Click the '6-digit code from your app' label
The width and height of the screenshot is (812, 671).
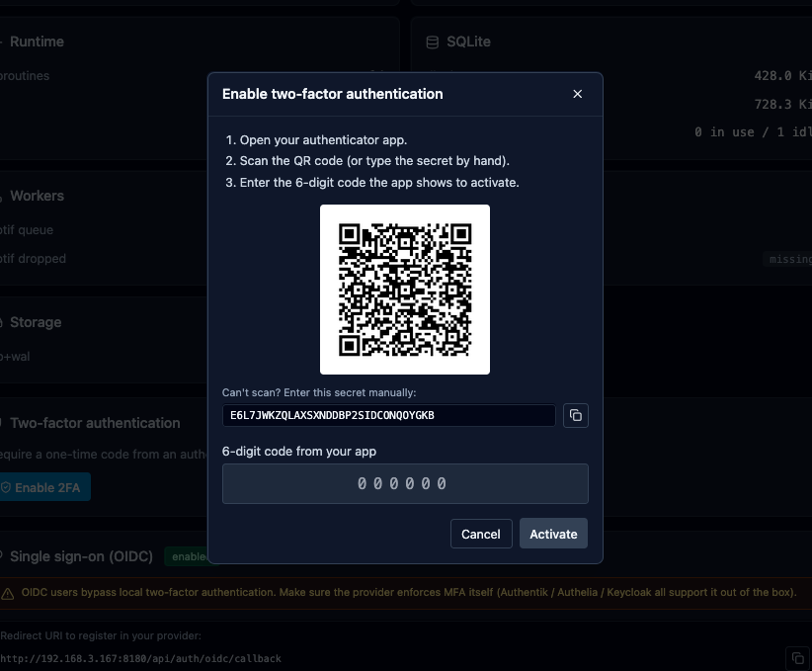point(299,452)
